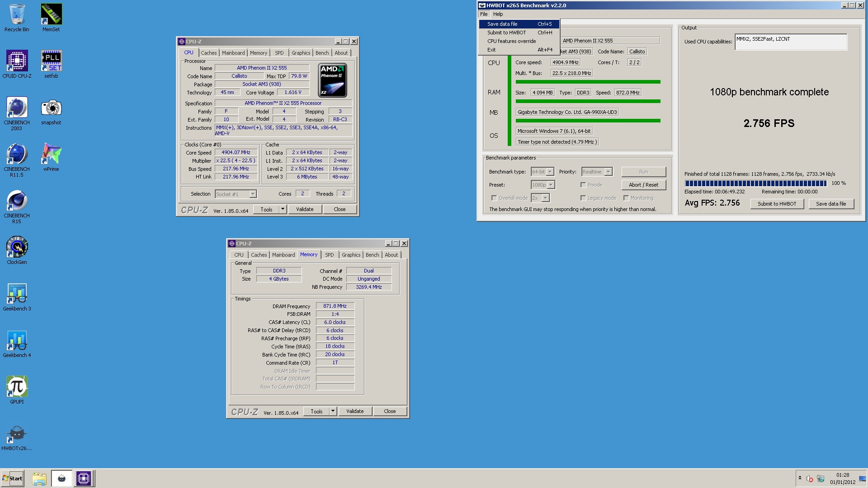
Task: Open Graphics tab in lower CPU-Z window
Action: pyautogui.click(x=351, y=255)
